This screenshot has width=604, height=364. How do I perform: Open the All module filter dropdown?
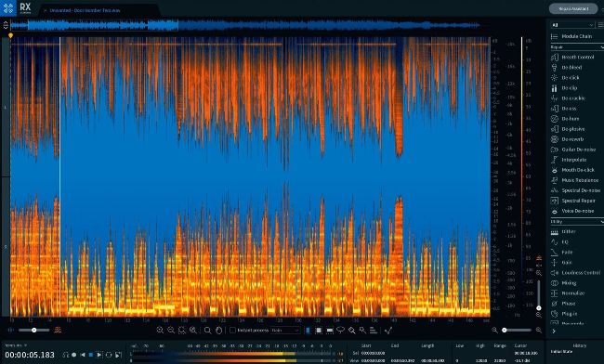(x=572, y=25)
